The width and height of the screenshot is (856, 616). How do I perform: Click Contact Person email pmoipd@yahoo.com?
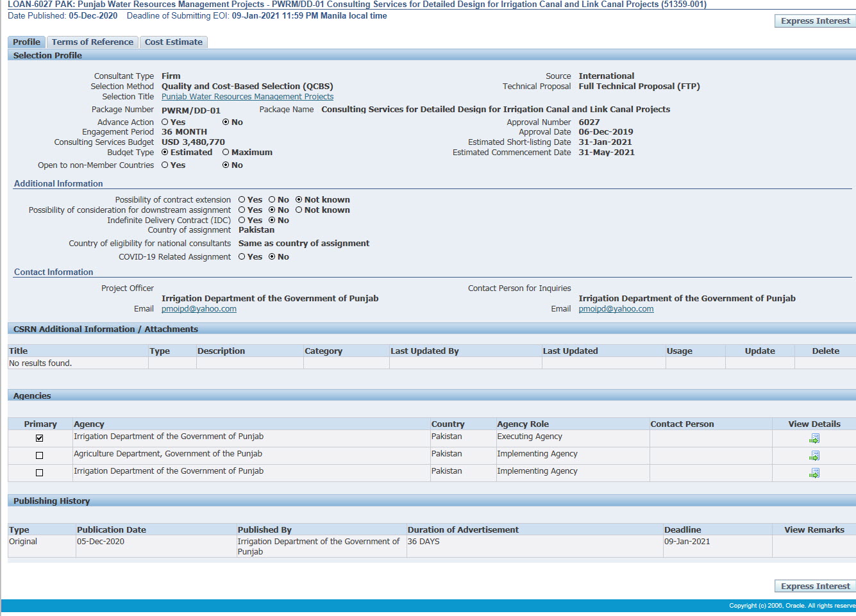coord(616,309)
